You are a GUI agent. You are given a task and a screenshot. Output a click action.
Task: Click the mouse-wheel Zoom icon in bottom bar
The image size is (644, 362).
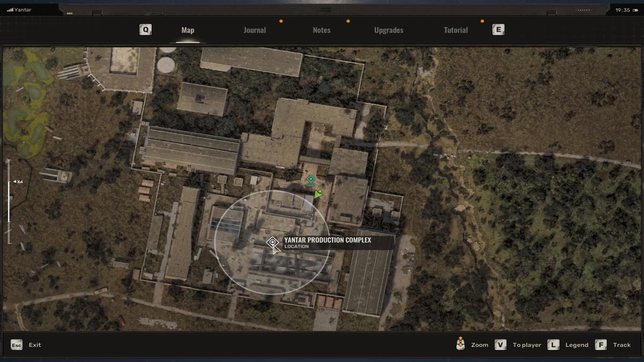[x=460, y=344]
